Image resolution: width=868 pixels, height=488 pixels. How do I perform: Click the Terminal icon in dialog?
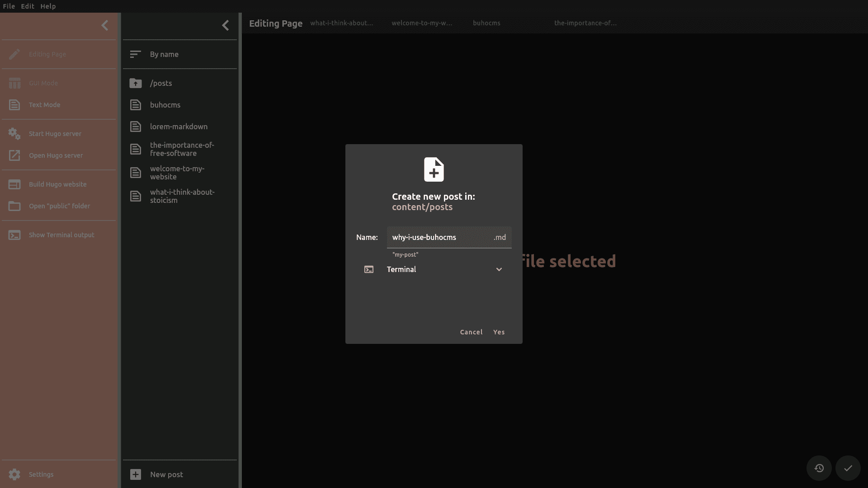(x=369, y=269)
